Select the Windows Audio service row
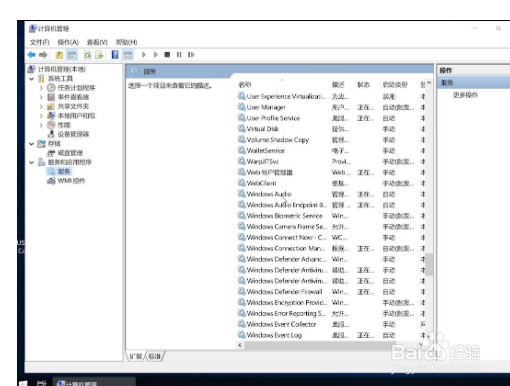The image size is (510, 386). (331, 194)
